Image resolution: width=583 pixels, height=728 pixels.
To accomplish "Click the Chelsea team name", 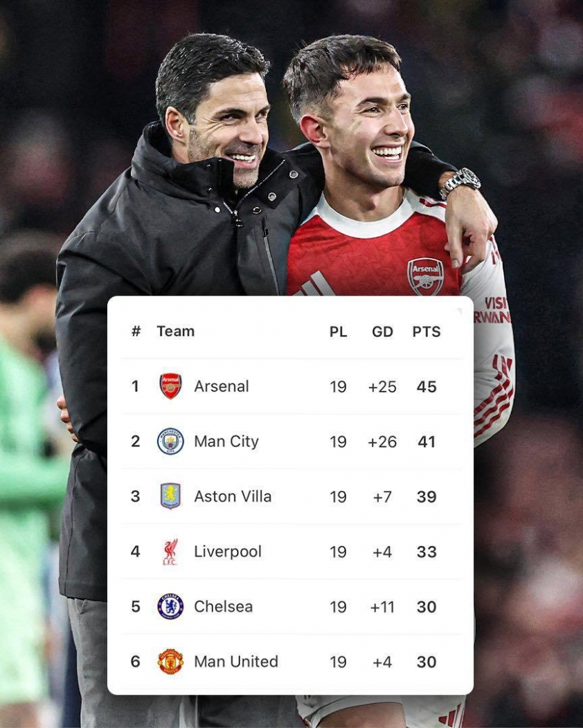I will tap(223, 607).
